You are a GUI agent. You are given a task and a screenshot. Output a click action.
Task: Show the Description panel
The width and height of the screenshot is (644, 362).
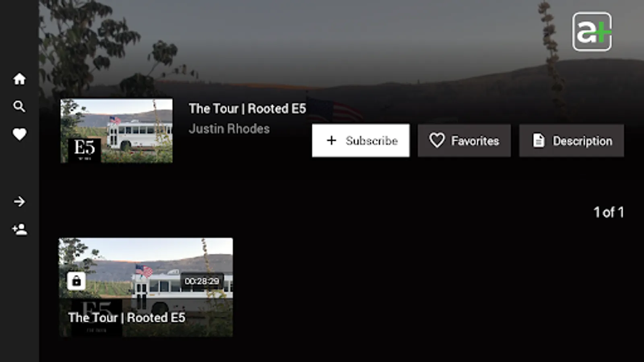572,140
